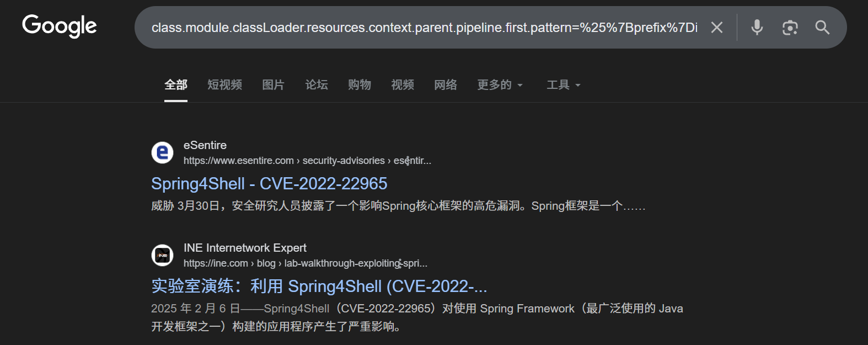Click the INE Internetwork Expert site name
The image size is (868, 345).
click(x=245, y=248)
